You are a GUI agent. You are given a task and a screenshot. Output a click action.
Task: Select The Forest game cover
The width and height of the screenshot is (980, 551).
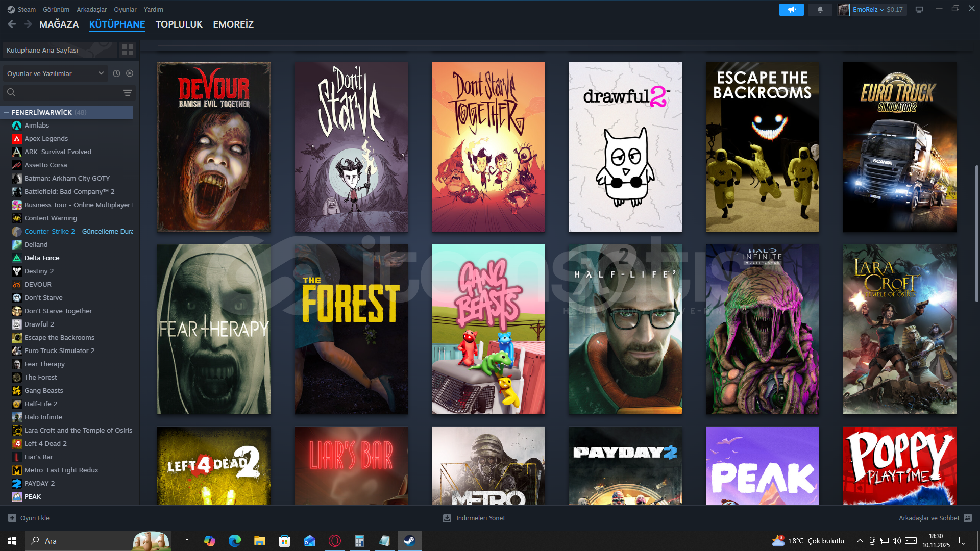351,329
